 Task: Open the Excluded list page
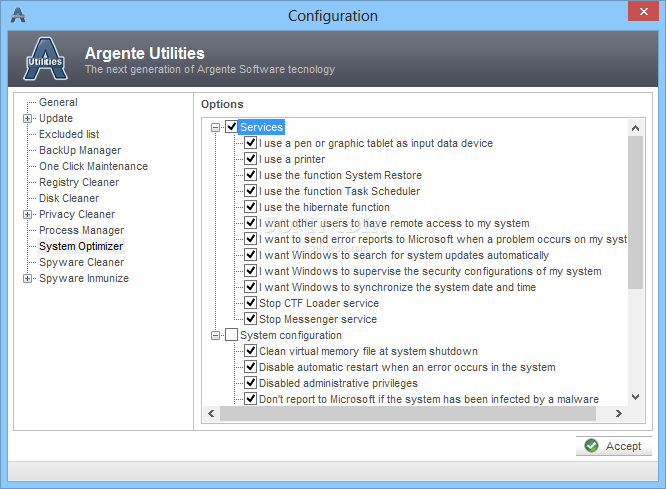69,134
